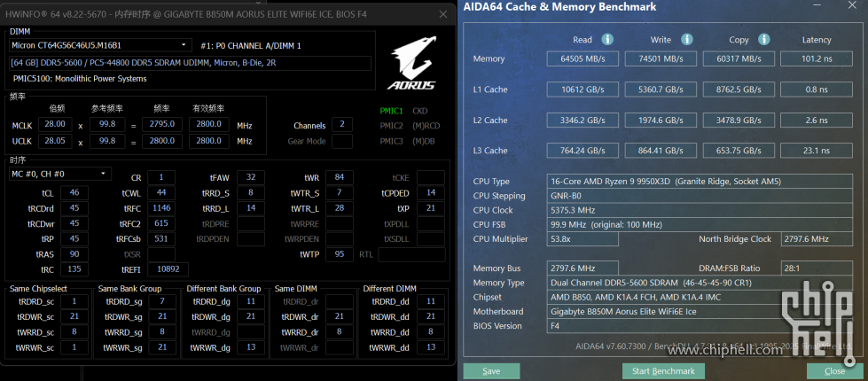This screenshot has width=868, height=381.
Task: Click the Memory Copy value 60317 MB/s
Action: click(x=739, y=58)
